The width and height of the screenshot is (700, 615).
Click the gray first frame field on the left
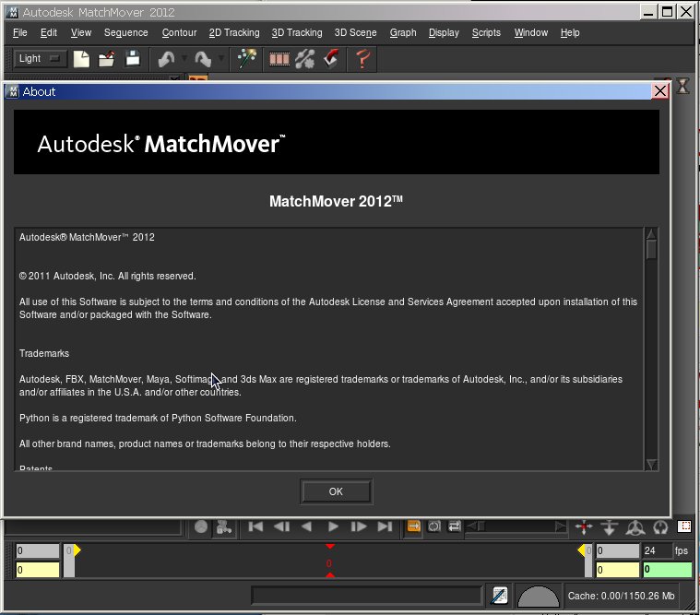coord(38,550)
